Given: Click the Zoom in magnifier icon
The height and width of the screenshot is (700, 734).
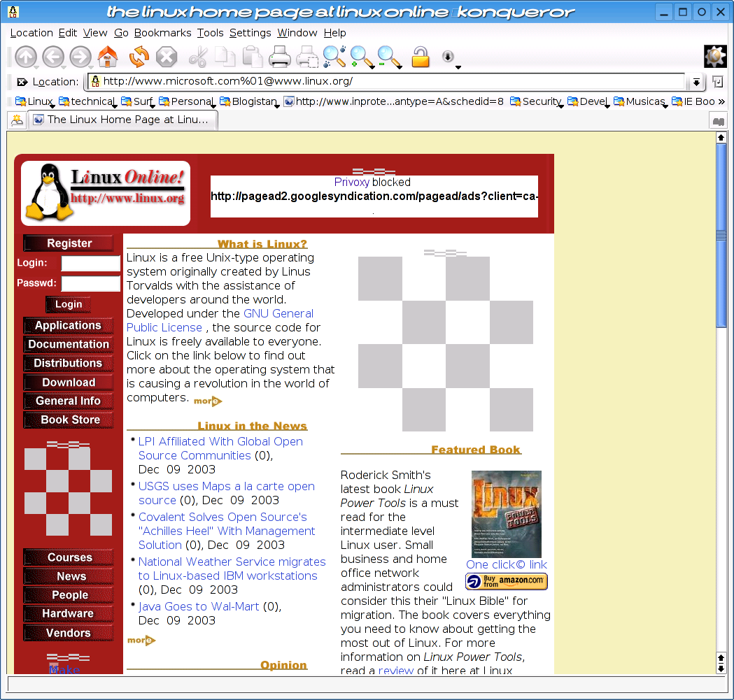Looking at the screenshot, I should click(361, 57).
